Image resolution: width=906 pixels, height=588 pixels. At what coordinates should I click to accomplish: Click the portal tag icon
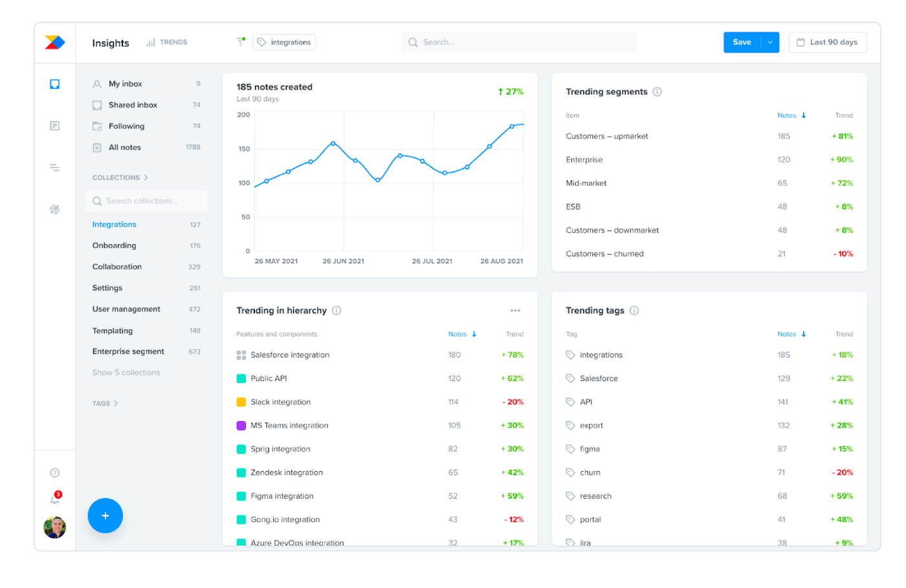coord(570,519)
